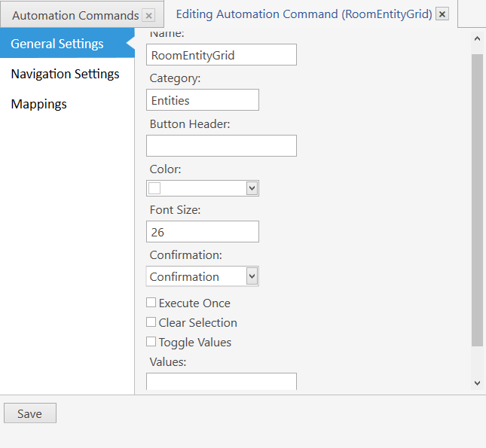
Task: Click the scrollbar down arrow
Action: [x=477, y=383]
